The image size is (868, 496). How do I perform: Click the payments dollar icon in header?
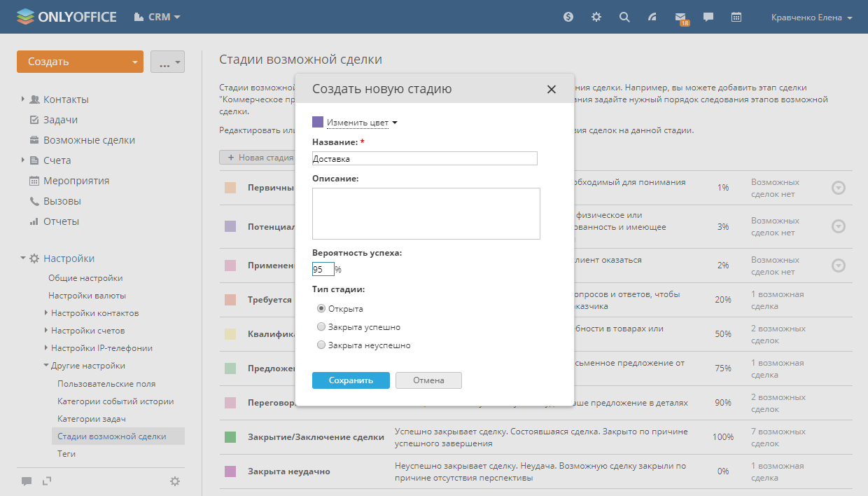pos(568,17)
